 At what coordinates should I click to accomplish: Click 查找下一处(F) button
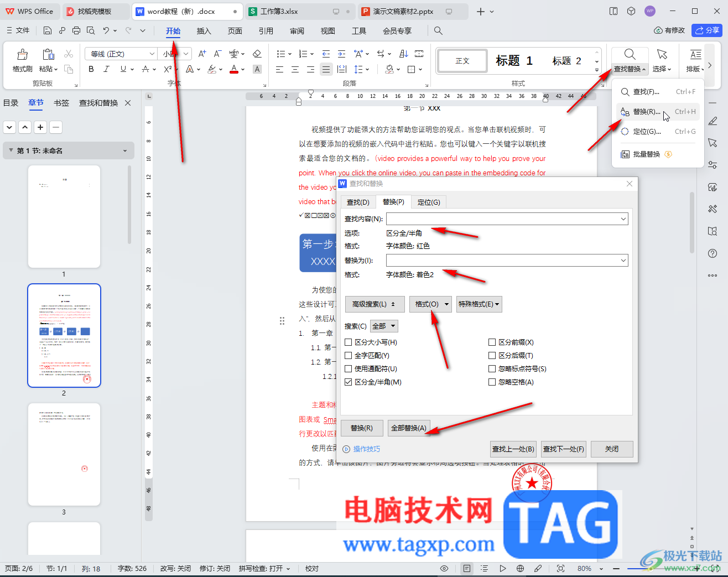tap(564, 449)
